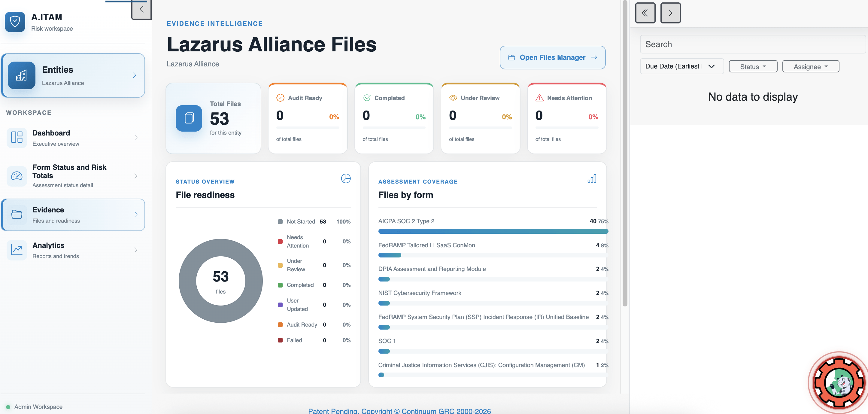This screenshot has height=414, width=868.
Task: Expand the Status filter dropdown
Action: point(753,66)
